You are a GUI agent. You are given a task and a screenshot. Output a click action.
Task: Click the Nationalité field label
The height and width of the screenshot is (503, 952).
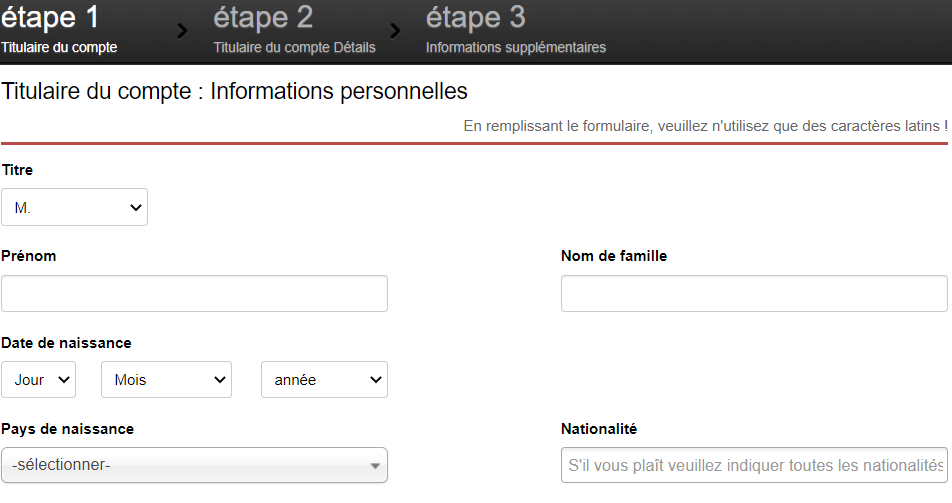coord(599,429)
